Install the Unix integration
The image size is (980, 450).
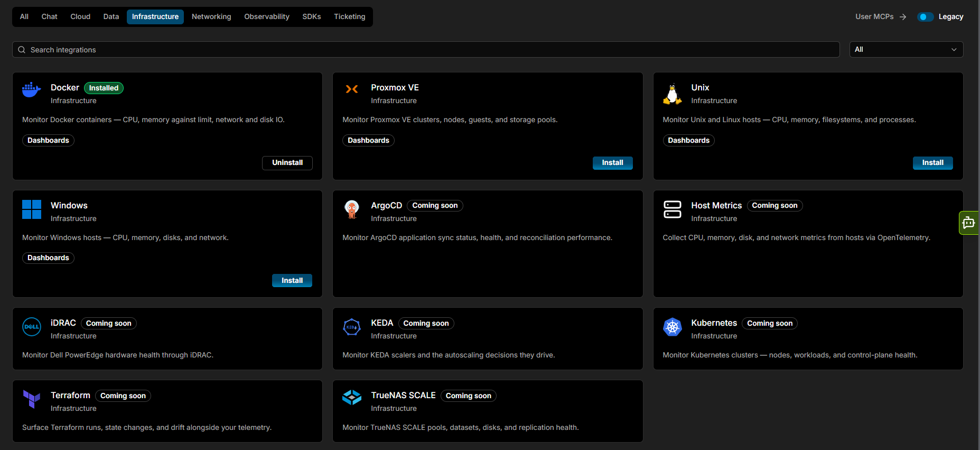pos(933,163)
